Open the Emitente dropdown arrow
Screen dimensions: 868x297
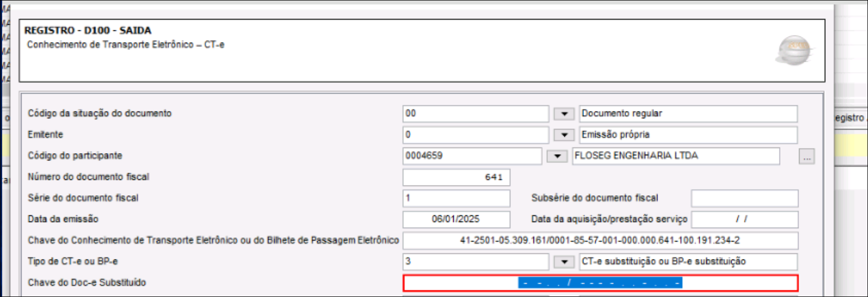[x=564, y=135]
